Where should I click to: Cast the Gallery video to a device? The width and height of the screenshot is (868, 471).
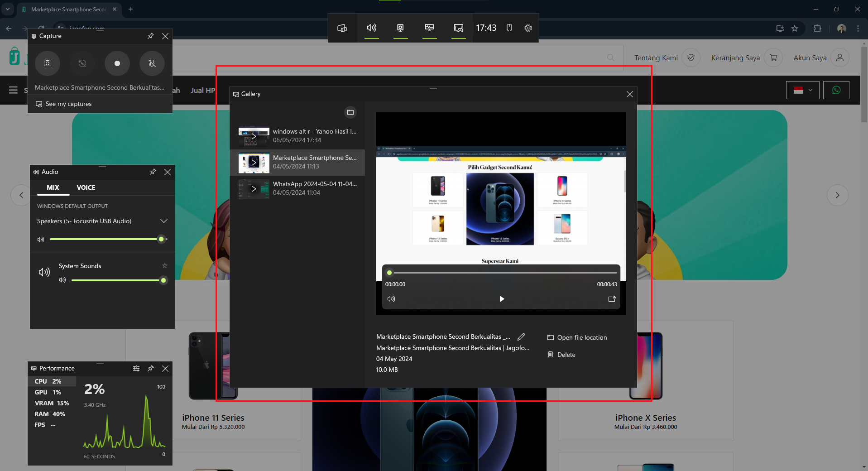(612, 299)
